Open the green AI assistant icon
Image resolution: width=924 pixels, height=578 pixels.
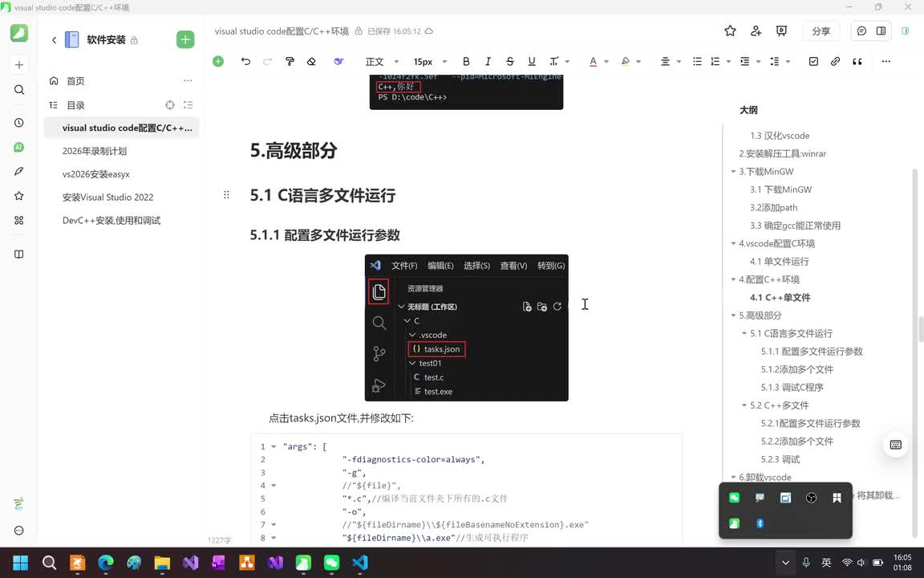tap(19, 148)
